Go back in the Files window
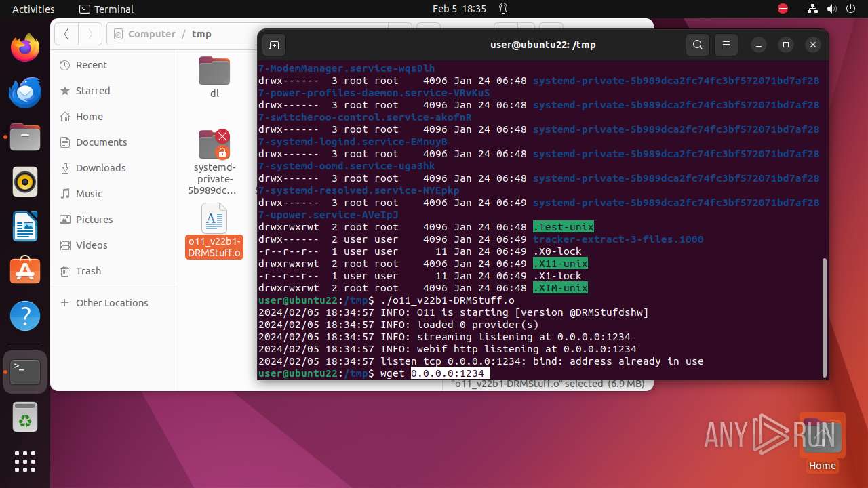868x488 pixels. point(66,34)
